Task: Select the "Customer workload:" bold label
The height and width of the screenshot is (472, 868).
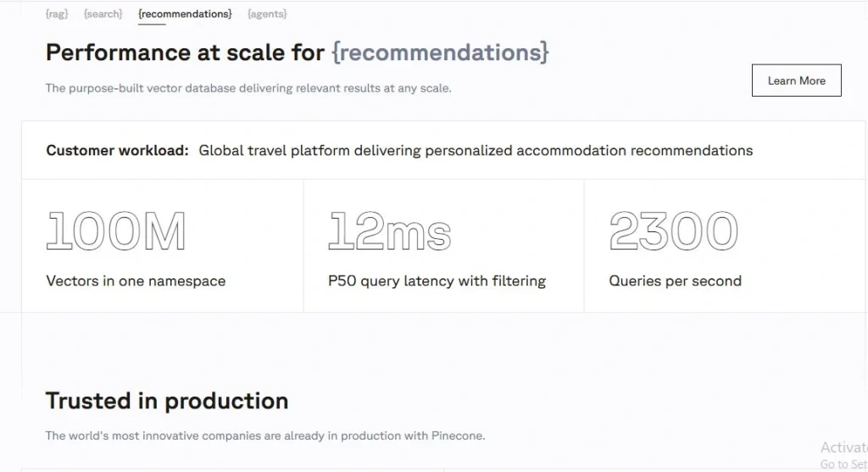Action: click(117, 151)
